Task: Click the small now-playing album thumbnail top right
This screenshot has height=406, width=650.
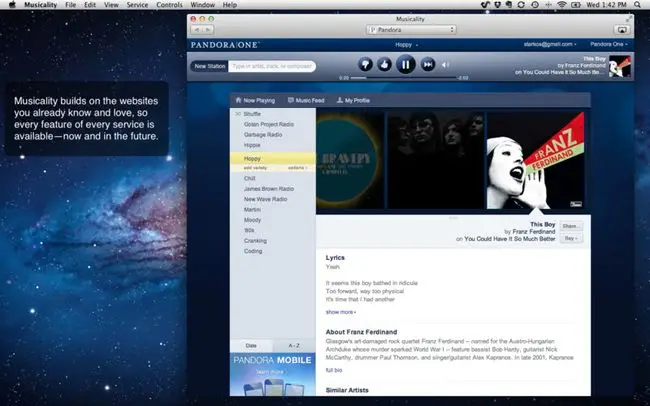Action: point(620,66)
